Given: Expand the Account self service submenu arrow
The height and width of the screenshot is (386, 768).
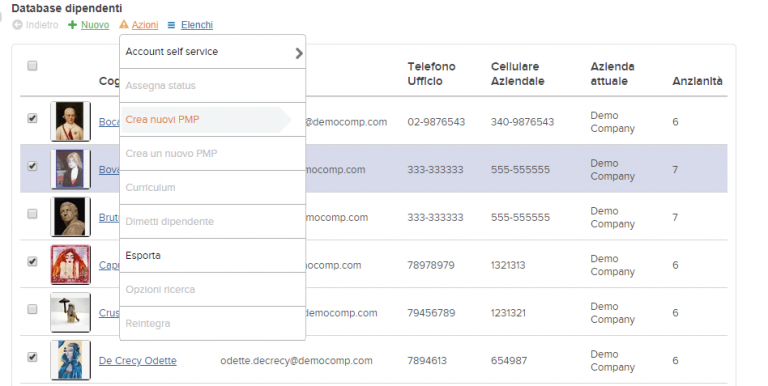Looking at the screenshot, I should [x=299, y=53].
